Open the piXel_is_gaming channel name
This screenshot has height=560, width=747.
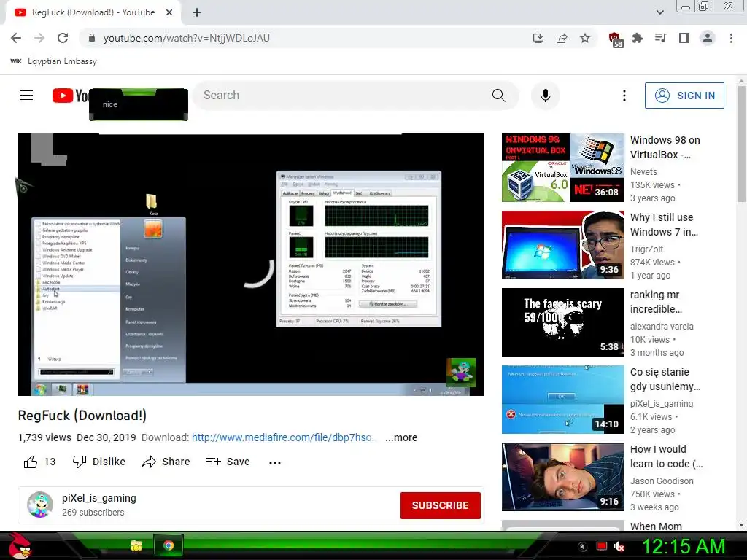point(99,498)
